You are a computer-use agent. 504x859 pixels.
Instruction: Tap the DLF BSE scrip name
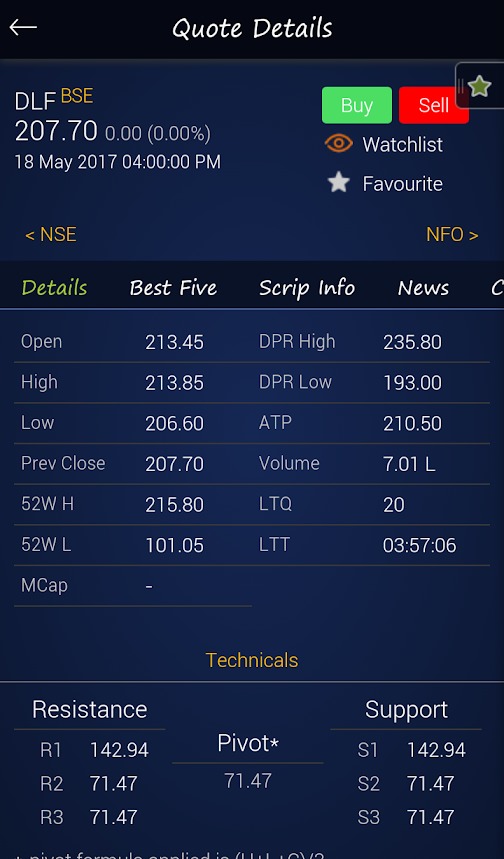(54, 99)
